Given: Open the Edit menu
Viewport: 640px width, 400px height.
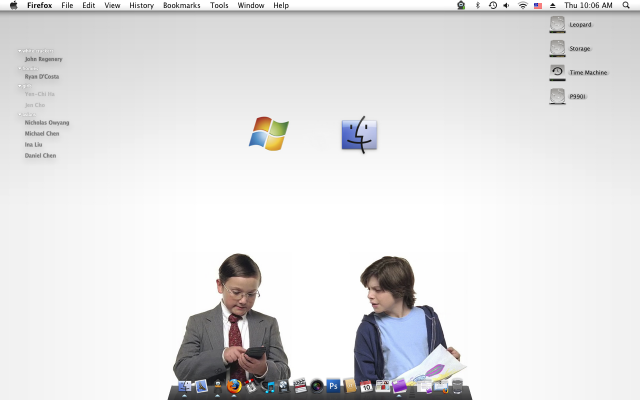Looking at the screenshot, I should [x=89, y=5].
